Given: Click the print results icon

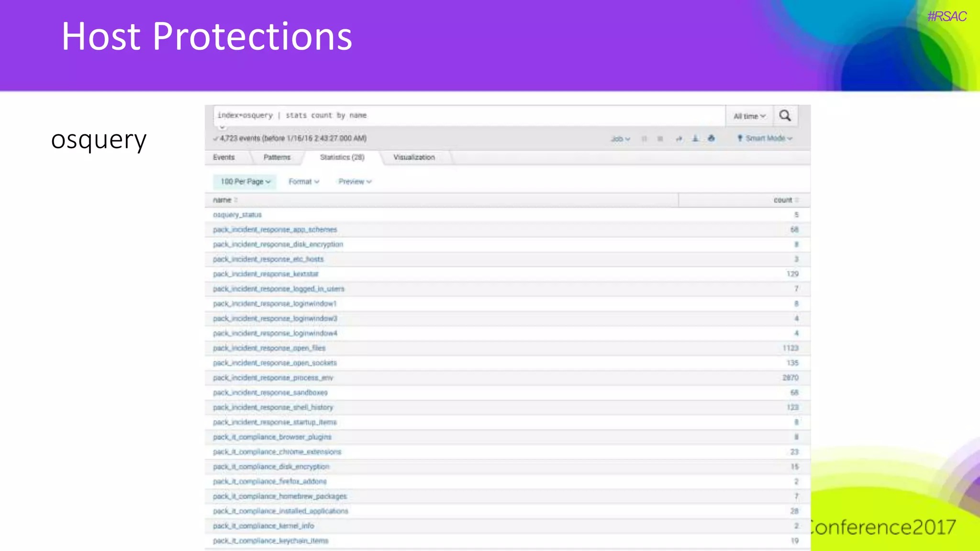Looking at the screenshot, I should coord(711,139).
